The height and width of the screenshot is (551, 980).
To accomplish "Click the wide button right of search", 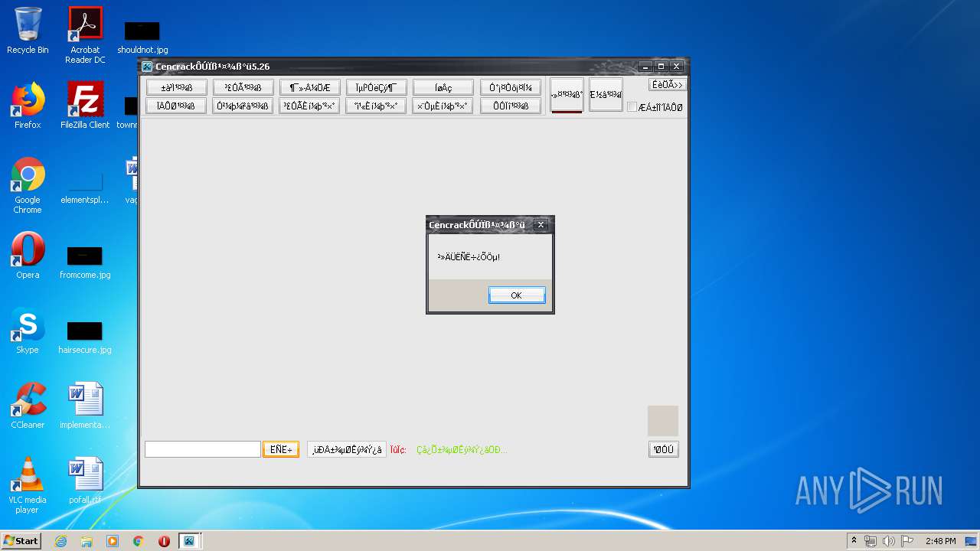I will click(347, 449).
